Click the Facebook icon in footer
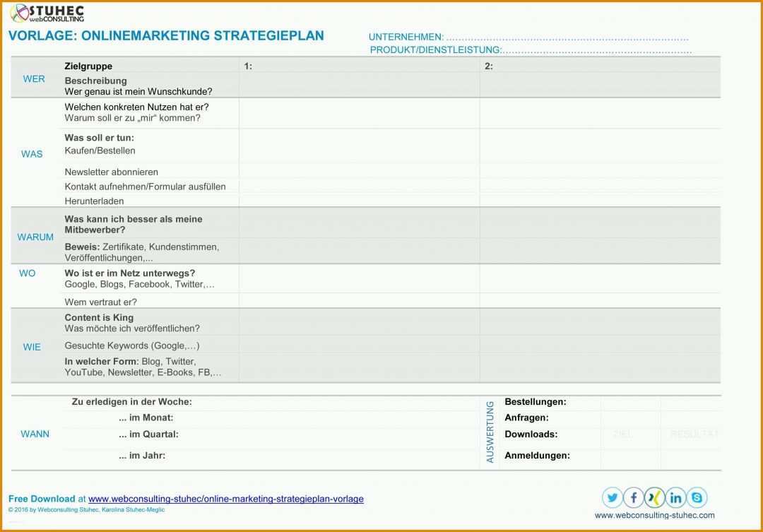The image size is (763, 532). [634, 497]
